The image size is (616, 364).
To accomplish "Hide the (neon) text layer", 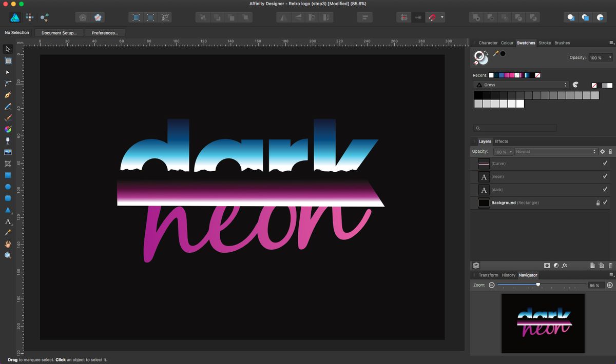I will pos(604,176).
